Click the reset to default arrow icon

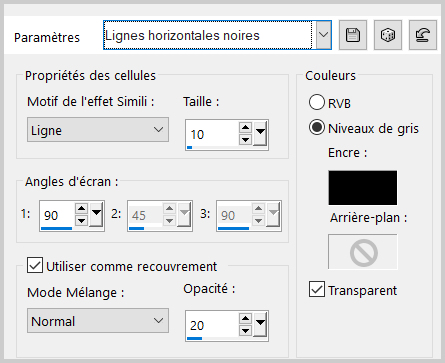click(423, 35)
